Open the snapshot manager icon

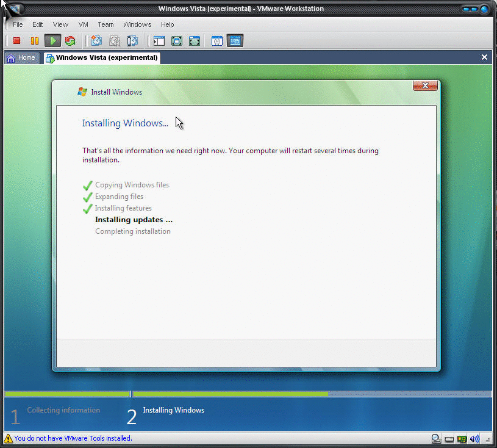132,41
